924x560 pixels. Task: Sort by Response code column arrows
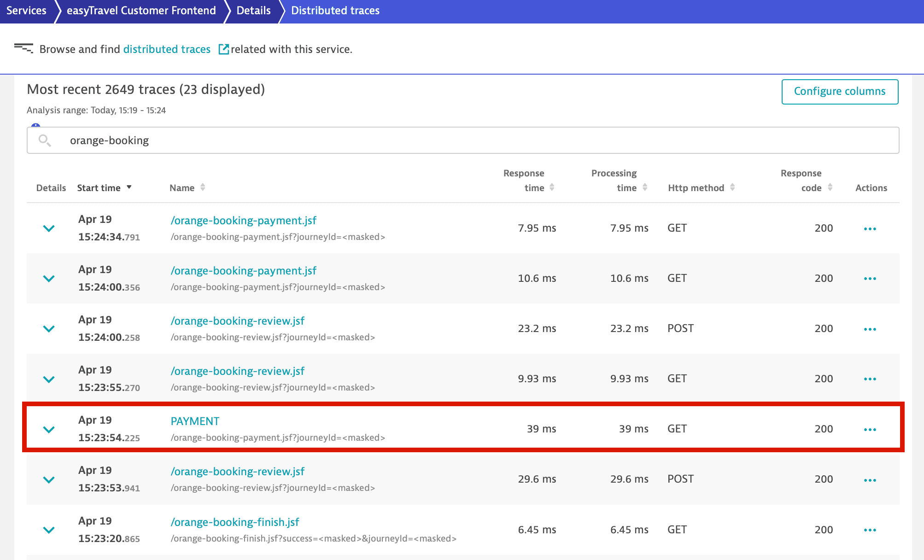click(830, 187)
